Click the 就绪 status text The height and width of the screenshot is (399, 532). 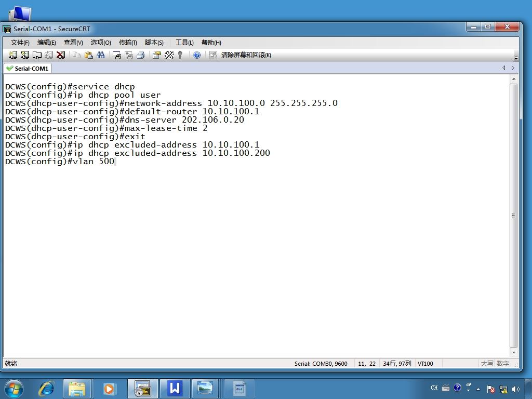point(11,363)
